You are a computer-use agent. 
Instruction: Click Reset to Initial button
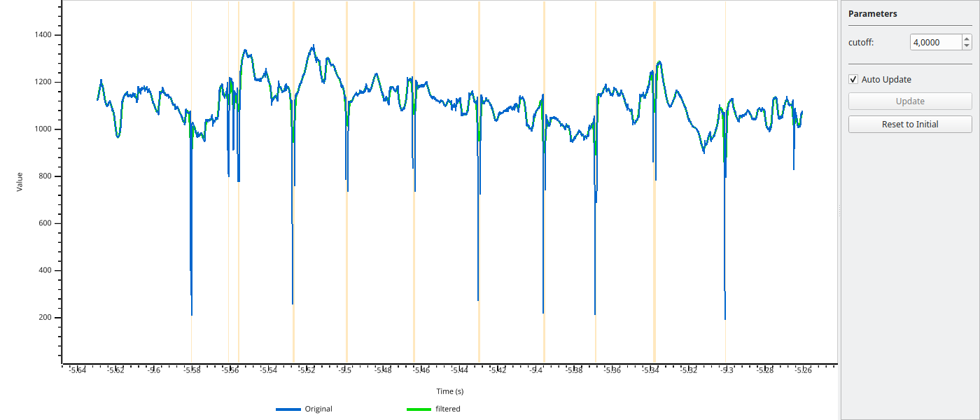pyautogui.click(x=910, y=125)
